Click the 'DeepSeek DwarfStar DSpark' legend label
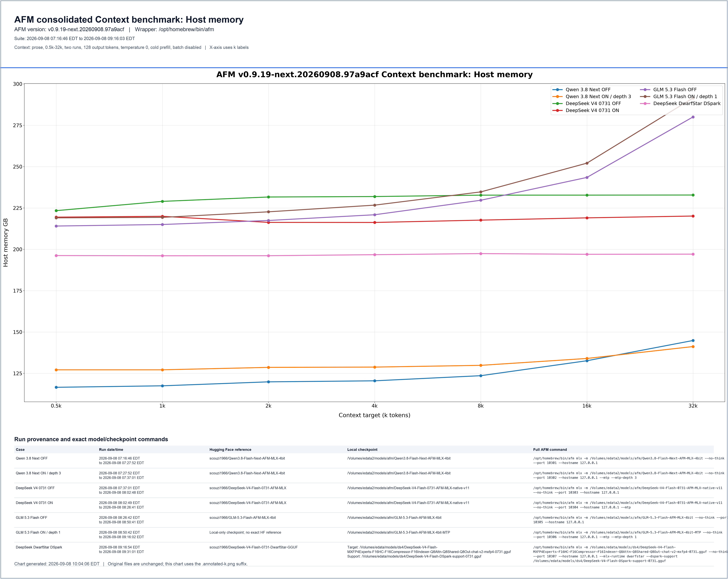 [x=687, y=103]
